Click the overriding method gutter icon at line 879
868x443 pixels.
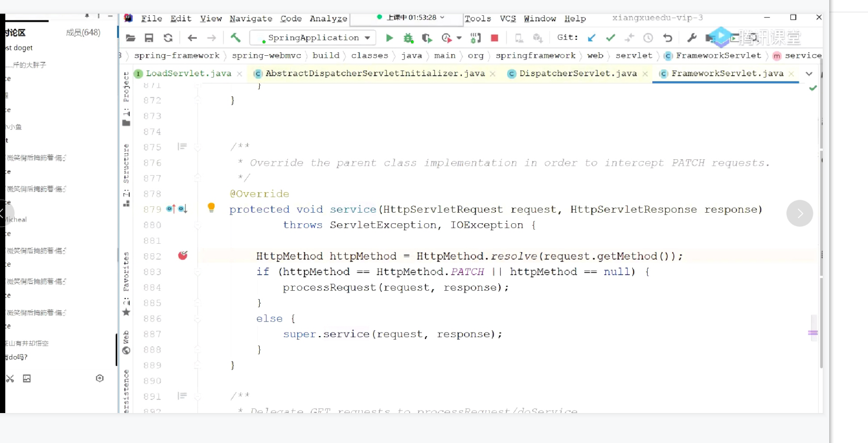point(170,209)
